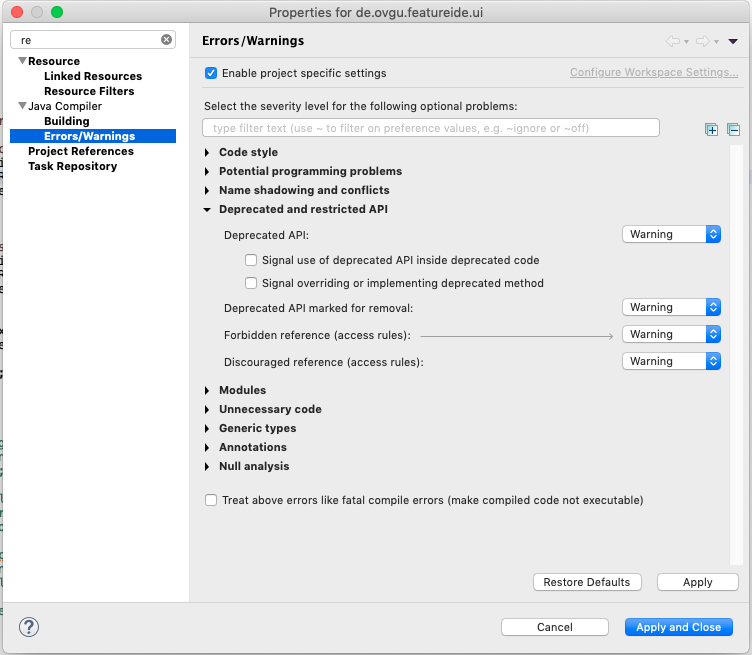Check signal overriding or implementing deprecated method
752x655 pixels.
(x=251, y=283)
